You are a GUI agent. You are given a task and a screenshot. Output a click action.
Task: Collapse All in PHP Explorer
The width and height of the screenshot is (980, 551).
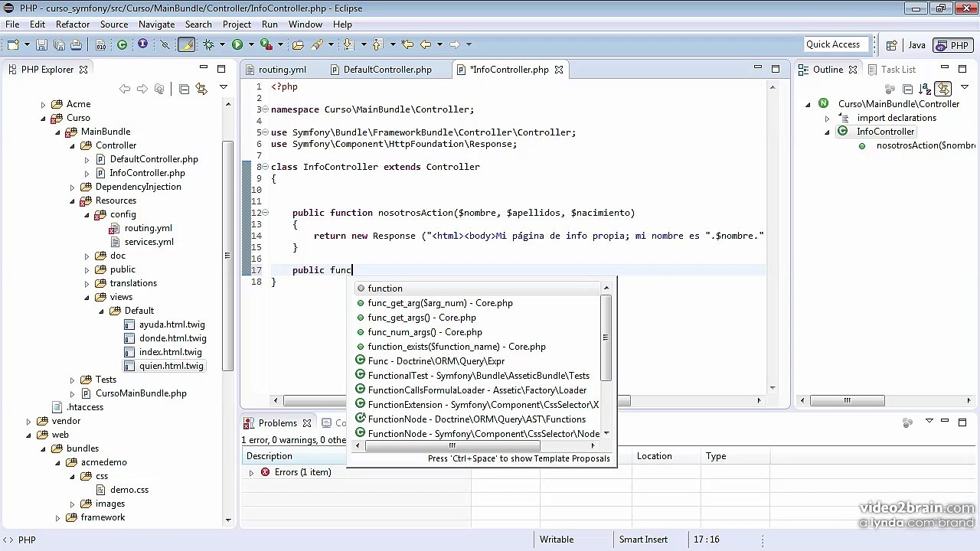[x=184, y=90]
